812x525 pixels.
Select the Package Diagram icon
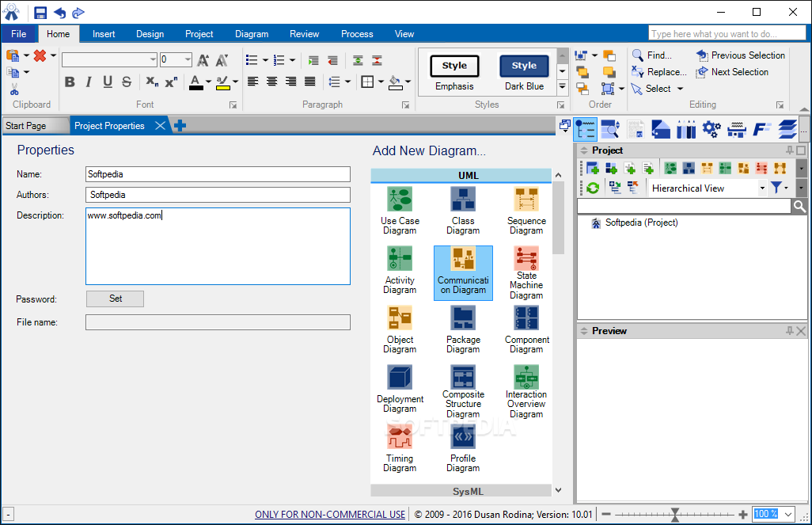pyautogui.click(x=463, y=318)
